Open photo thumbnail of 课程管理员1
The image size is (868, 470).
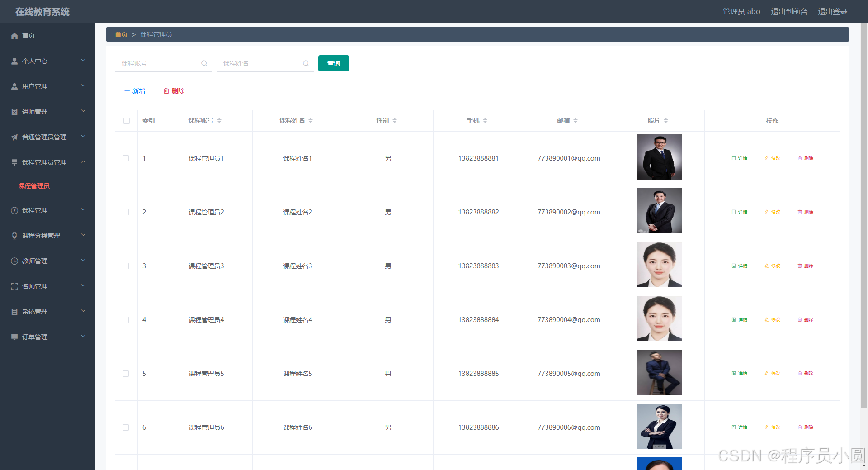tap(659, 157)
